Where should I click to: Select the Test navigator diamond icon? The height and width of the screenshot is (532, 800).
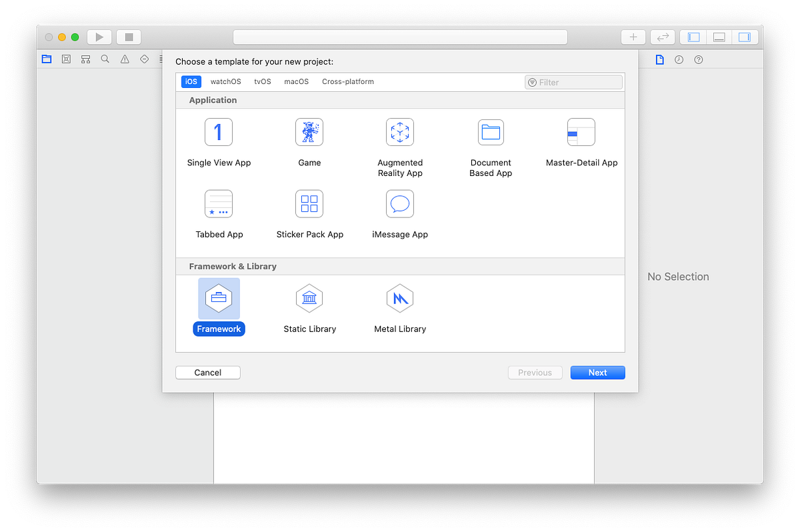(x=144, y=59)
